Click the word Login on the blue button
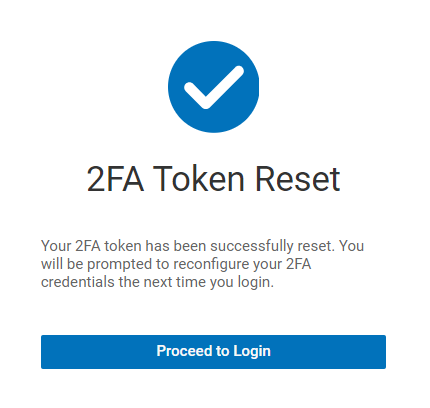Screen dimensions: 430x408 point(252,352)
